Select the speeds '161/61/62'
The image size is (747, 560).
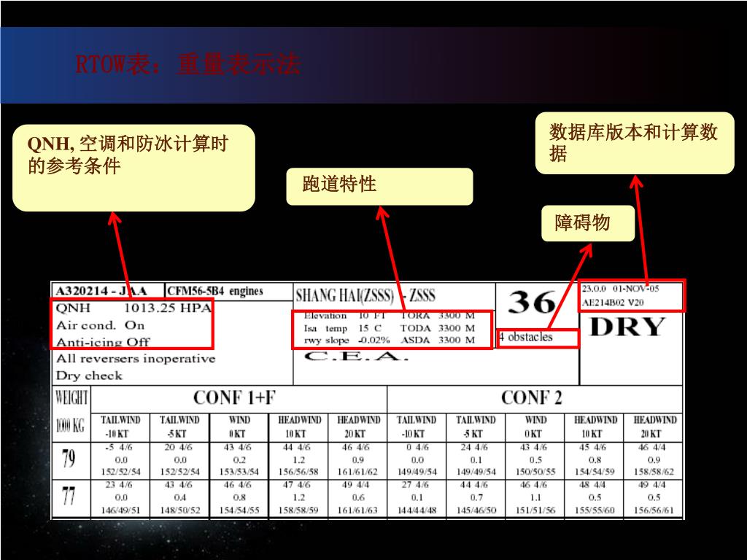(357, 472)
